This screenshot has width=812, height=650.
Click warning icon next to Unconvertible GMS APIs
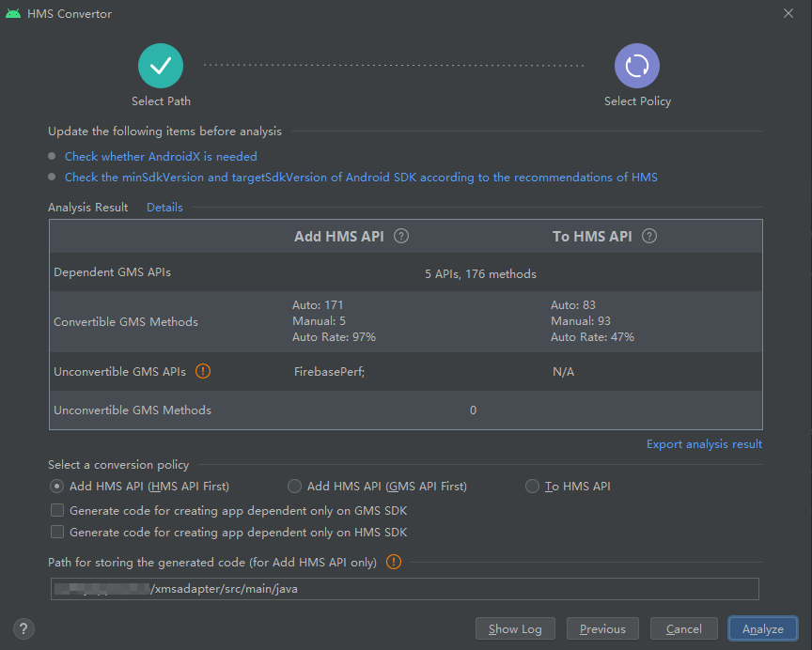point(203,371)
